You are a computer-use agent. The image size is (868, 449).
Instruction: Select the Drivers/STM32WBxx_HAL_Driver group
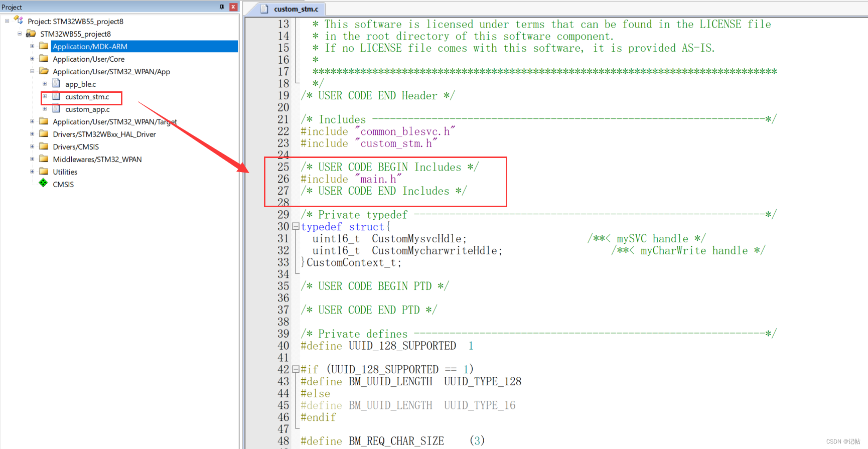click(x=104, y=134)
